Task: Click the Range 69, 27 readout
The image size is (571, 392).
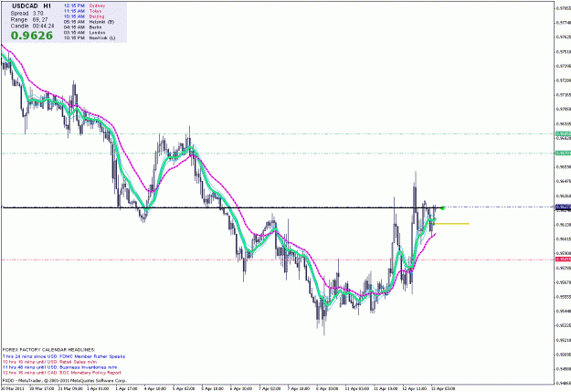Action: pos(29,20)
